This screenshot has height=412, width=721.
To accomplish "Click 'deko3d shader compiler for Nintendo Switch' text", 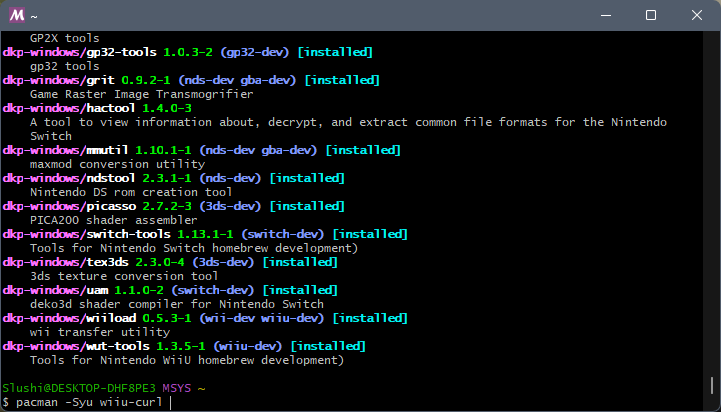I will [x=177, y=304].
